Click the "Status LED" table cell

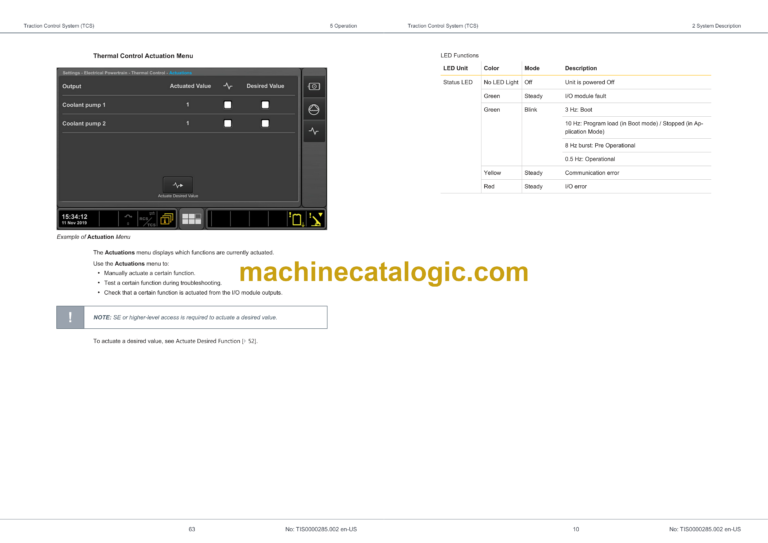point(458,82)
